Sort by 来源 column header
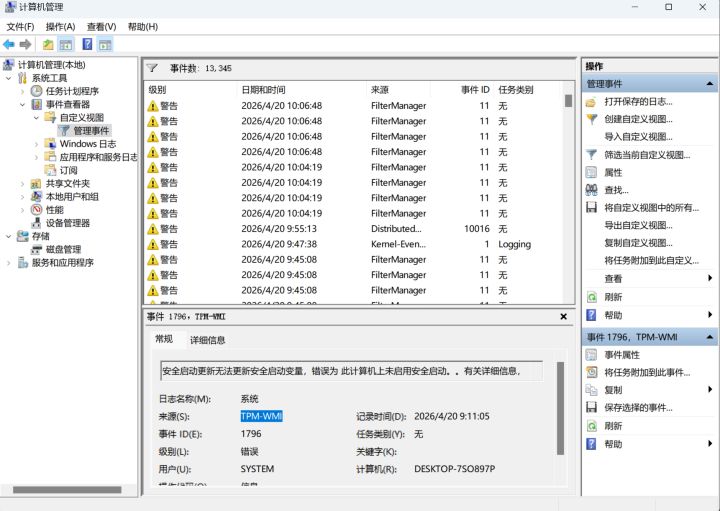 click(399, 90)
